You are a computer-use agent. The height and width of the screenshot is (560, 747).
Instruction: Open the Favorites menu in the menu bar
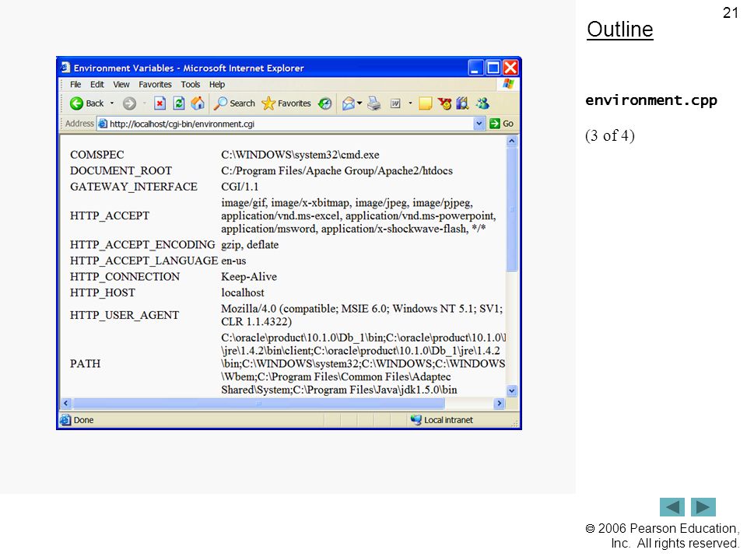pyautogui.click(x=155, y=84)
